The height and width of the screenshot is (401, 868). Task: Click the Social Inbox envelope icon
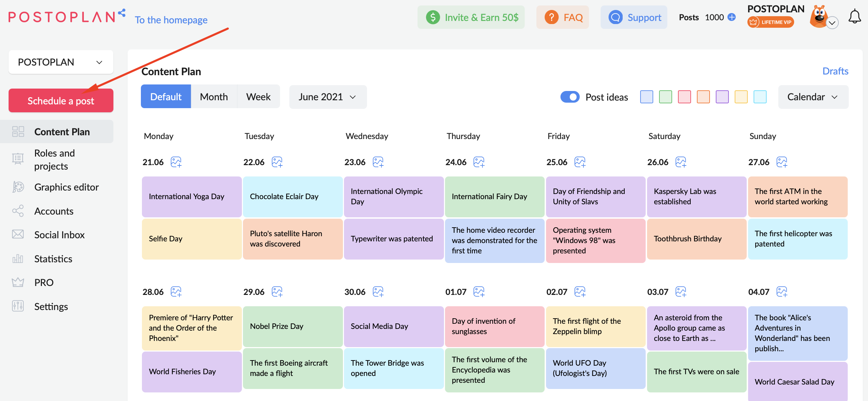pyautogui.click(x=18, y=234)
